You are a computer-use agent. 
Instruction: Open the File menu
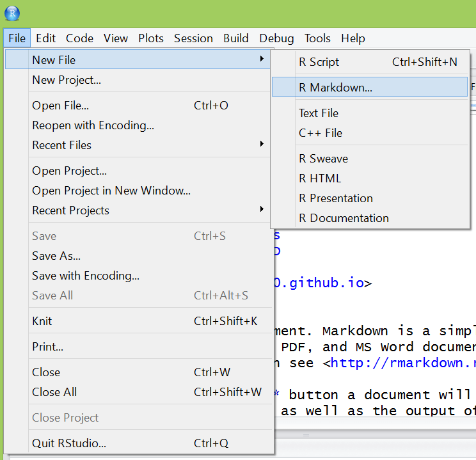pyautogui.click(x=17, y=38)
